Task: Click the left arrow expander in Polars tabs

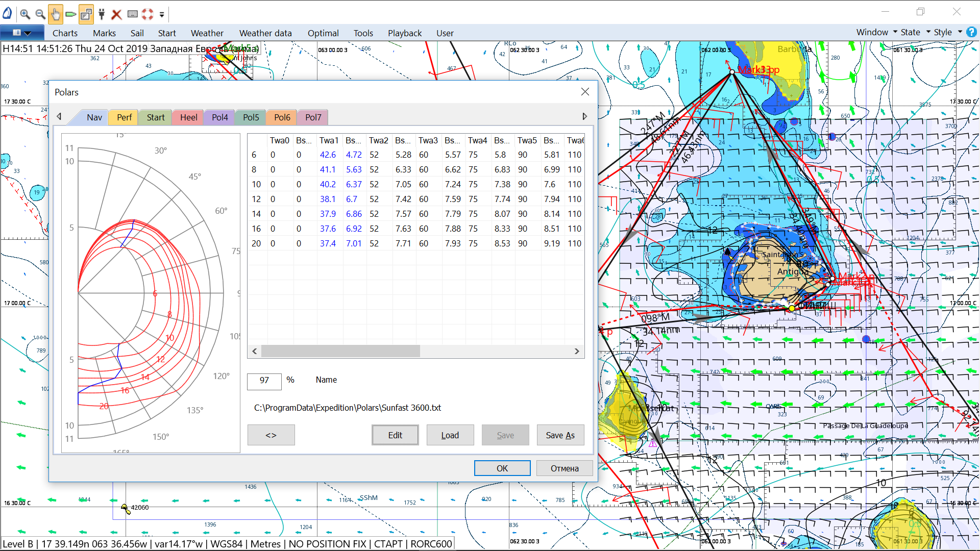Action: click(59, 117)
